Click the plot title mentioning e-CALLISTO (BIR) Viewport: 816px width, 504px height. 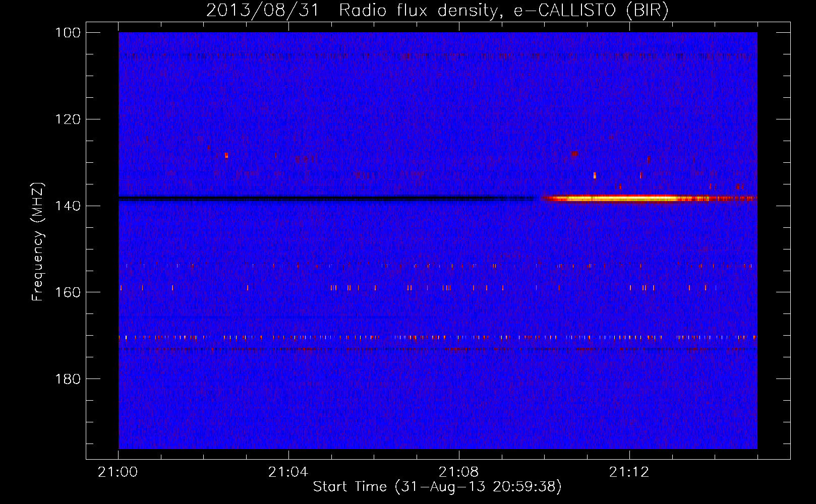(437, 10)
